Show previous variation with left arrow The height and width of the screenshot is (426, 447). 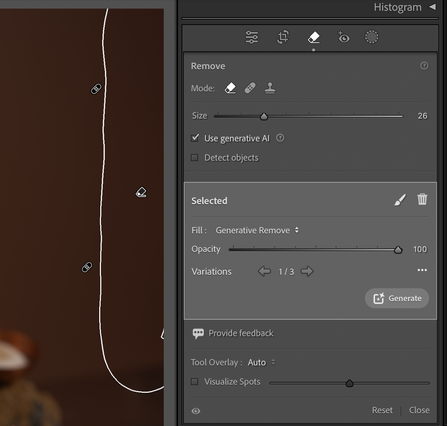pyautogui.click(x=264, y=271)
